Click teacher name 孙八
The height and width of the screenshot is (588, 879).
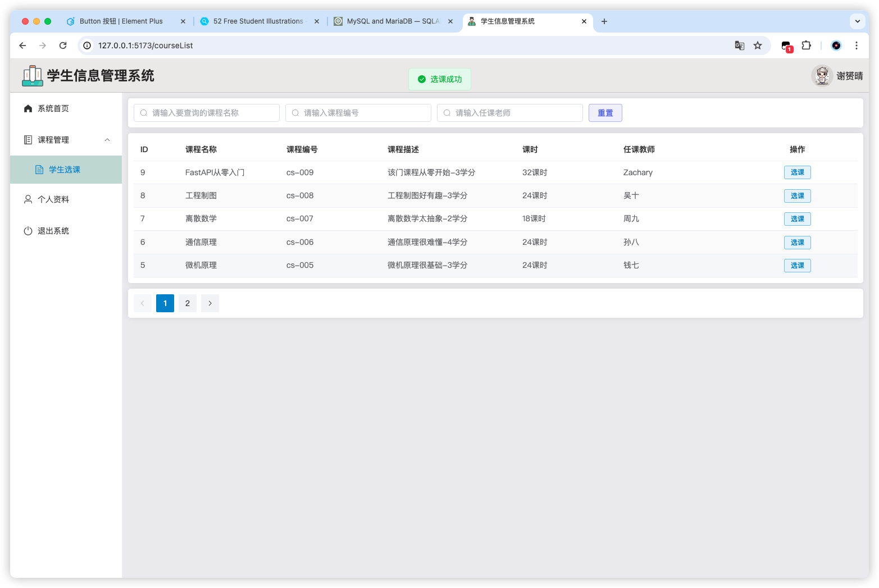coord(631,242)
